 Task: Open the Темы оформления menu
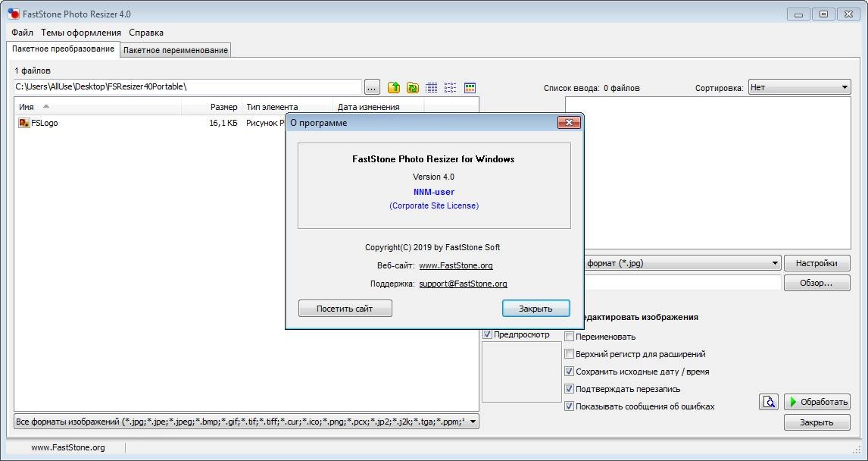click(x=81, y=33)
